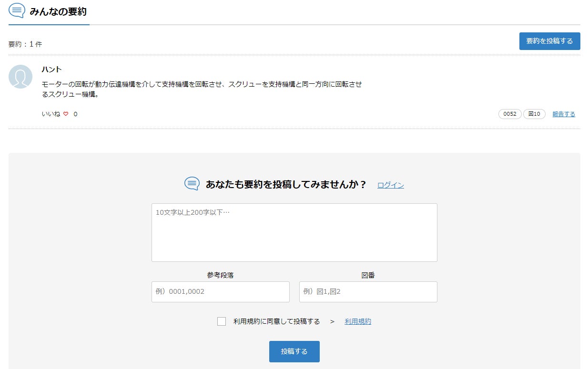Click the username ハント
The height and width of the screenshot is (369, 588).
click(x=52, y=70)
